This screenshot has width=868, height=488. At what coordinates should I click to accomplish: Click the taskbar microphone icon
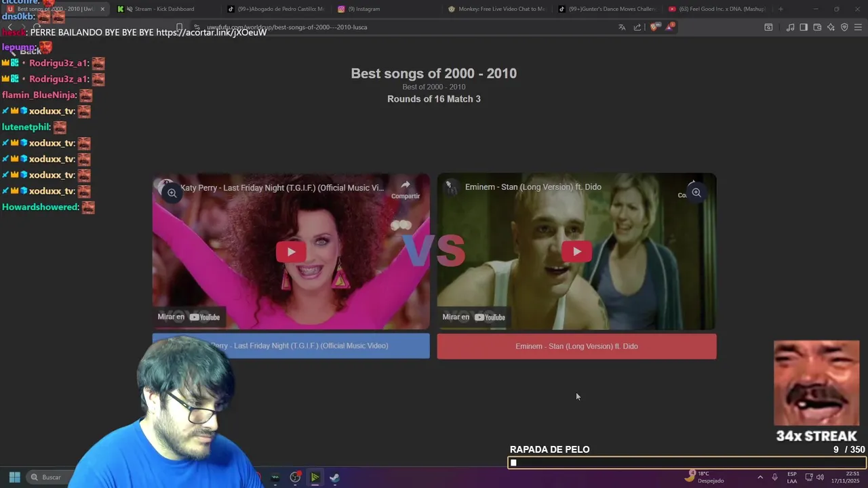point(774,477)
